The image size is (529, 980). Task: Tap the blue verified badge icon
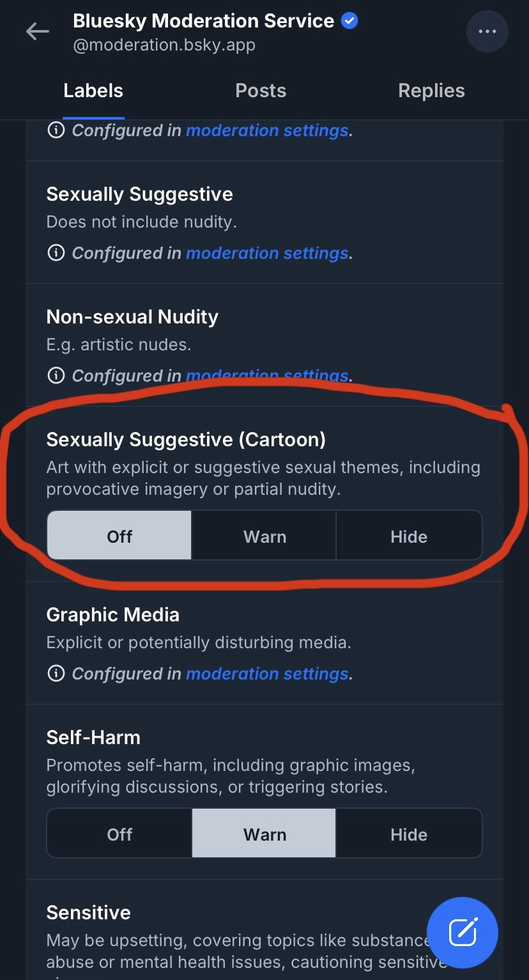[349, 21]
